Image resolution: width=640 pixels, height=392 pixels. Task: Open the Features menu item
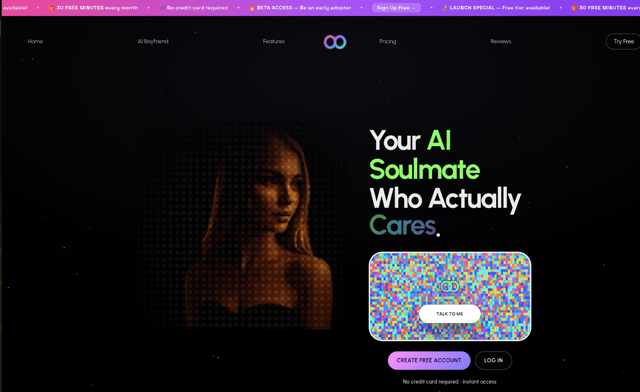pos(274,41)
